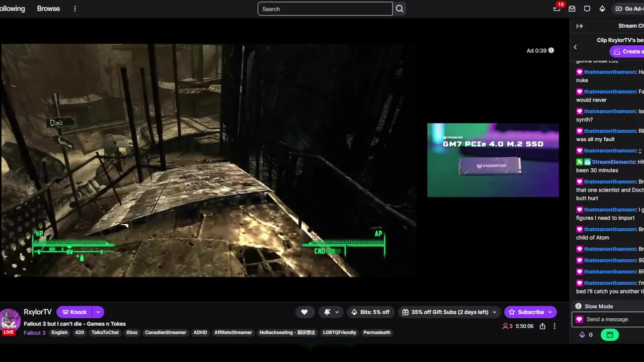Screen dimensions: 644x362
Task: Open the Prime loot notifications with badge 19
Action: 557,9
